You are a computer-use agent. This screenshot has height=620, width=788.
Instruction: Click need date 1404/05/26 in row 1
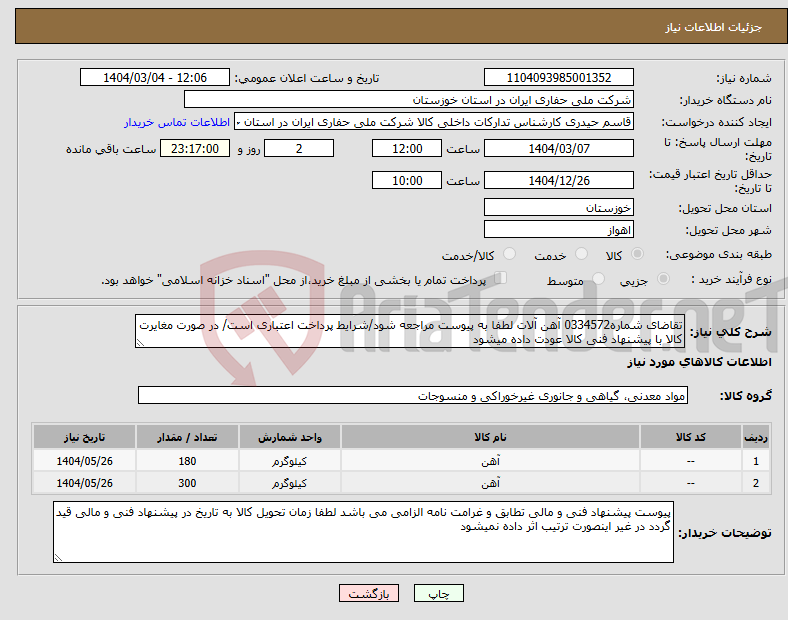point(84,461)
